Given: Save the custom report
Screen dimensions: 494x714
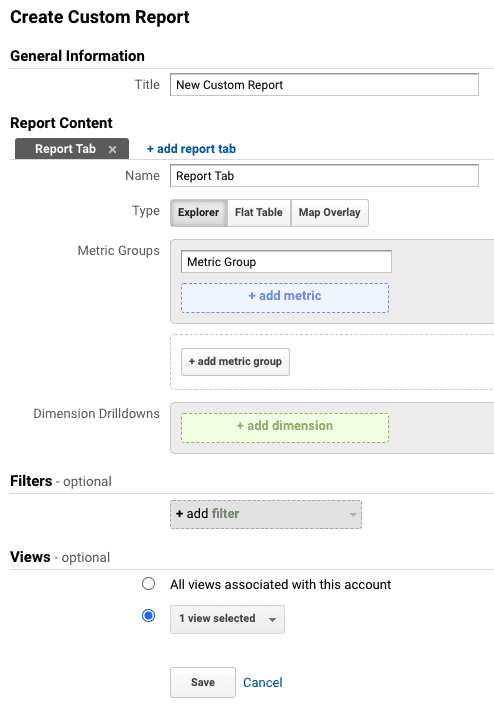Looking at the screenshot, I should (203, 682).
